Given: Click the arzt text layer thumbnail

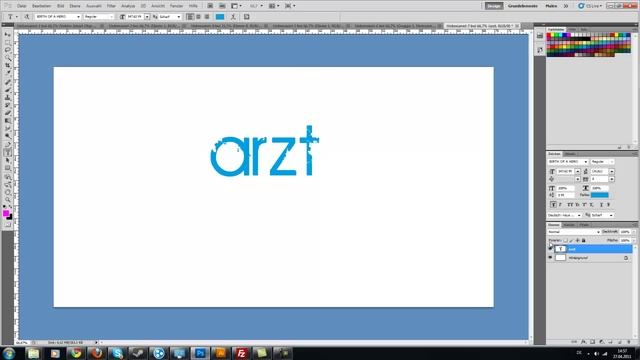Looking at the screenshot, I should pos(560,249).
